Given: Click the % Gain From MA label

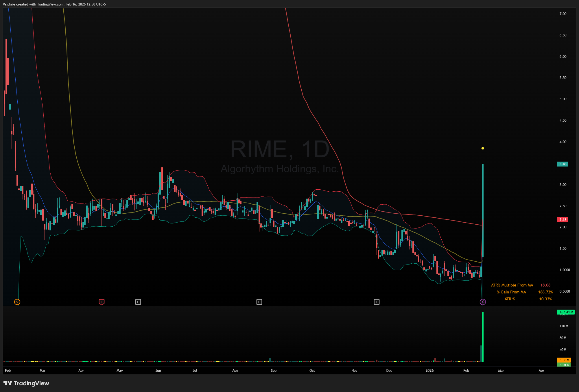Looking at the screenshot, I should click(511, 292).
